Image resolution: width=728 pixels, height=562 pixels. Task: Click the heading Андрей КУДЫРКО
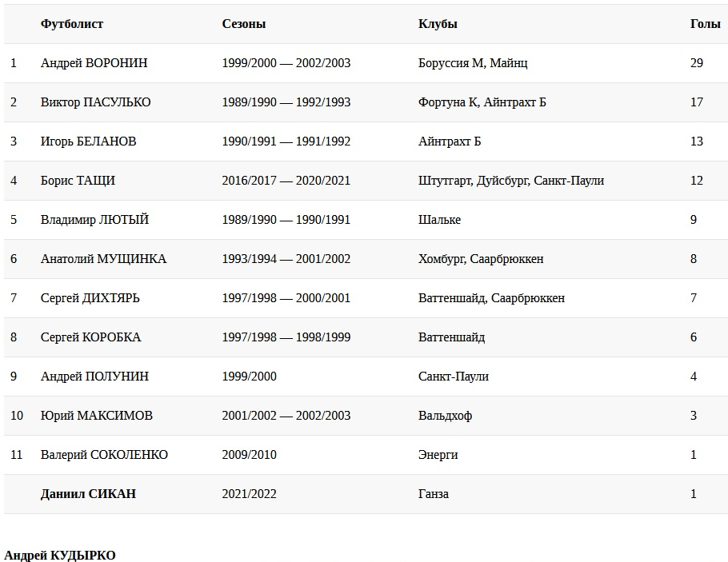[x=59, y=556]
